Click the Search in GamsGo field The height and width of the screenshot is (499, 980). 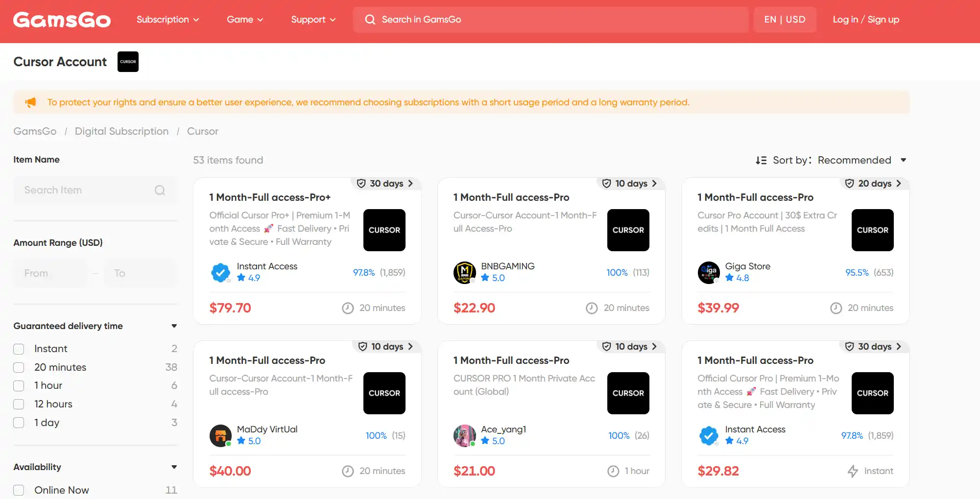click(550, 20)
